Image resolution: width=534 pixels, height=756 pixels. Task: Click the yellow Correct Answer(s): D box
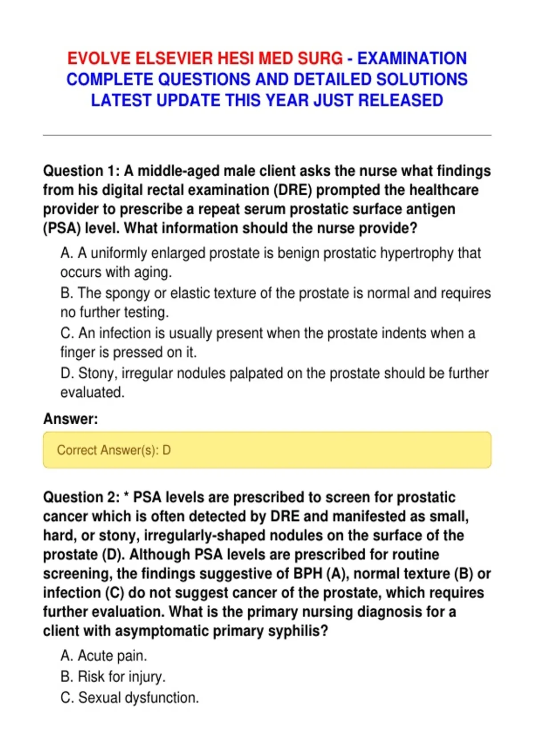click(267, 450)
